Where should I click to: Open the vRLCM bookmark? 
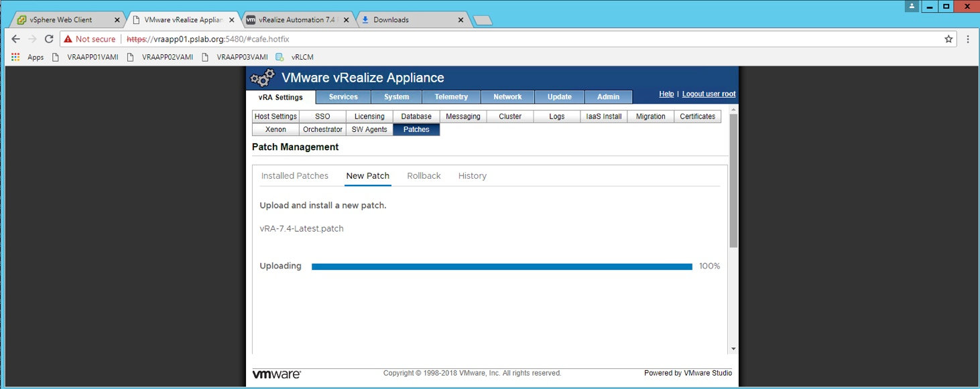point(295,57)
